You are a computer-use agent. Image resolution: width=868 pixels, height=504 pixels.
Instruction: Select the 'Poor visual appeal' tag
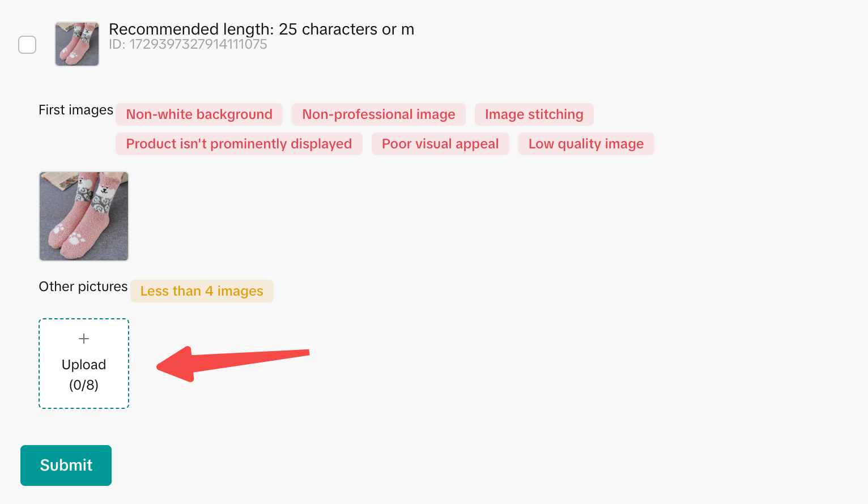[440, 144]
